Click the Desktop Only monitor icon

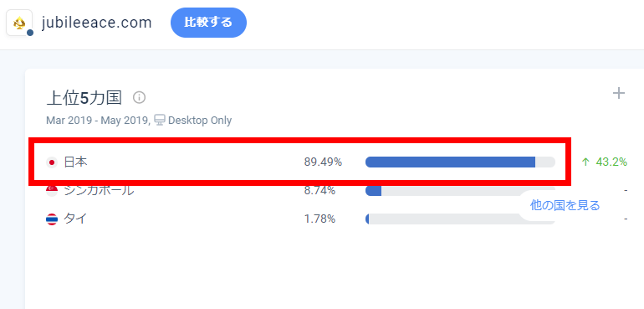(x=160, y=120)
